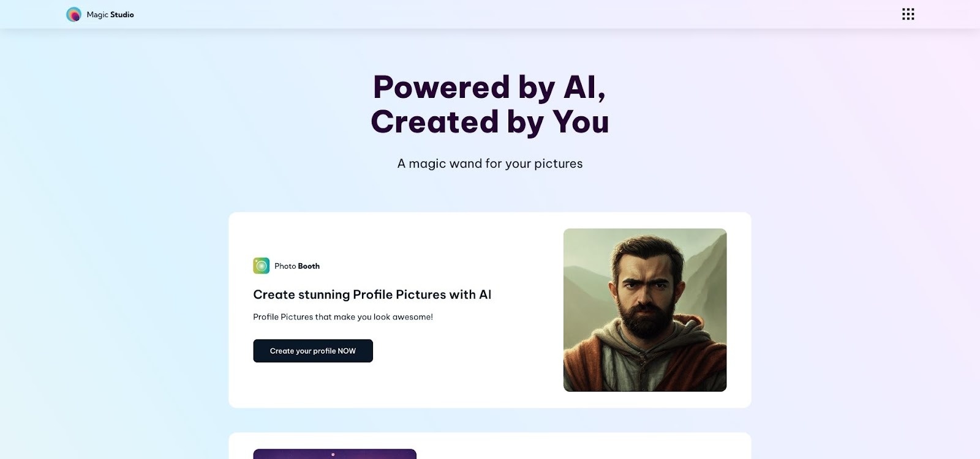Click the grid icon in the navigation bar
The image size is (980, 459).
click(x=907, y=13)
